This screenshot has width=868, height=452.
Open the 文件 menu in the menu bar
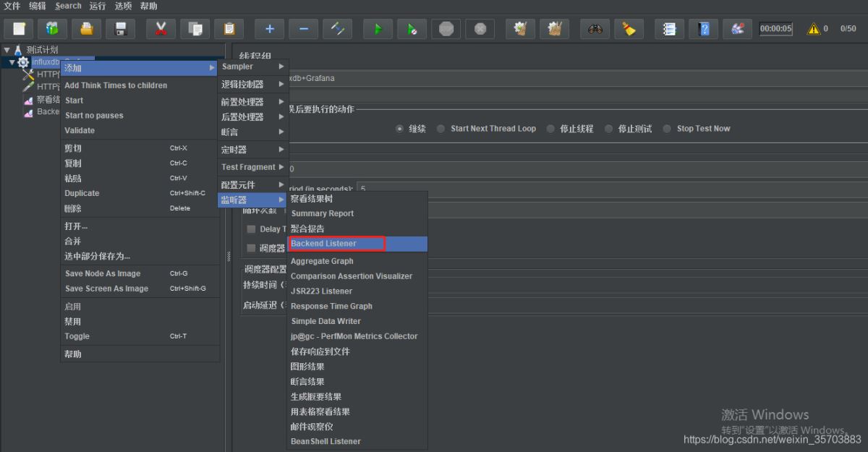12,6
